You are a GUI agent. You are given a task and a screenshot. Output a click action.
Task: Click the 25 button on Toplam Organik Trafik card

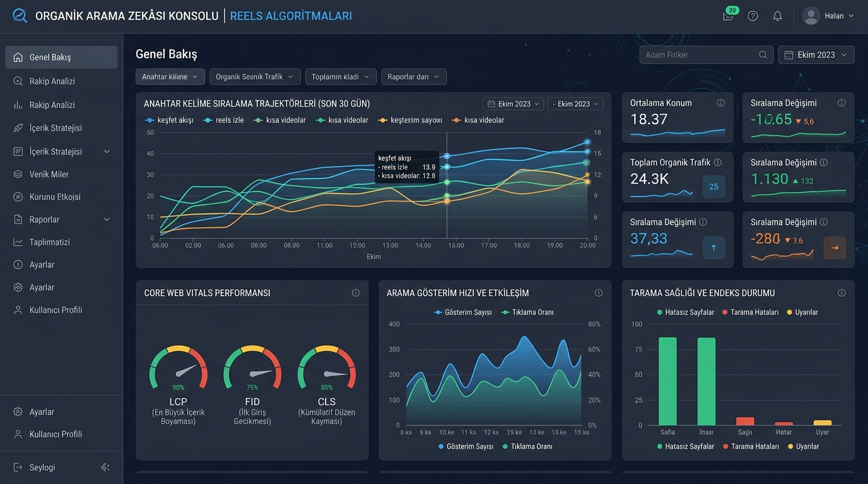coord(714,187)
